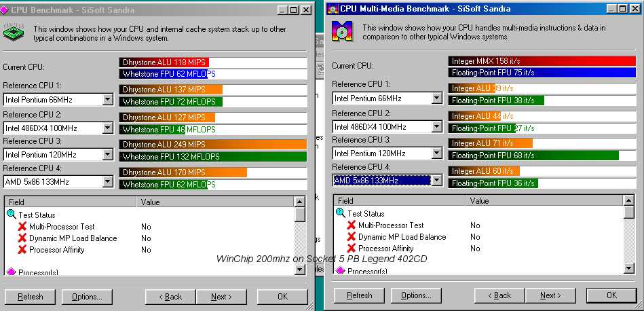Click the Current CPU Dhrystone ALU 118 MIPS bar

[x=164, y=62]
